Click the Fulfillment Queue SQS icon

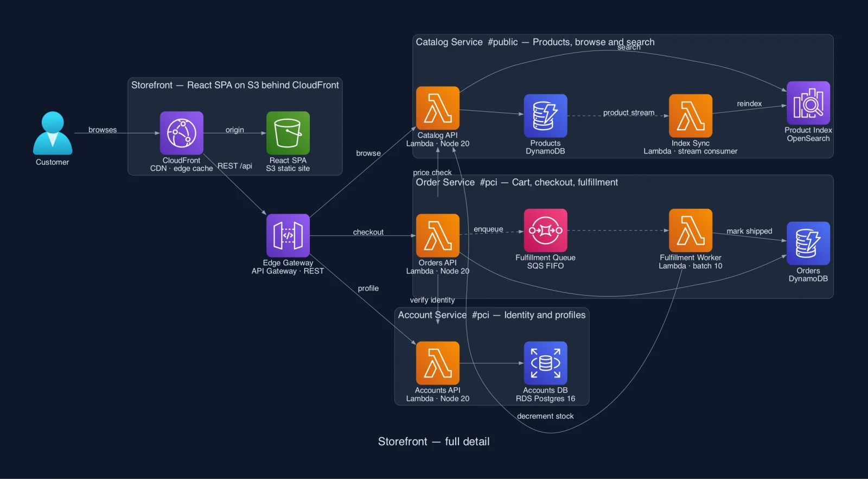click(546, 231)
